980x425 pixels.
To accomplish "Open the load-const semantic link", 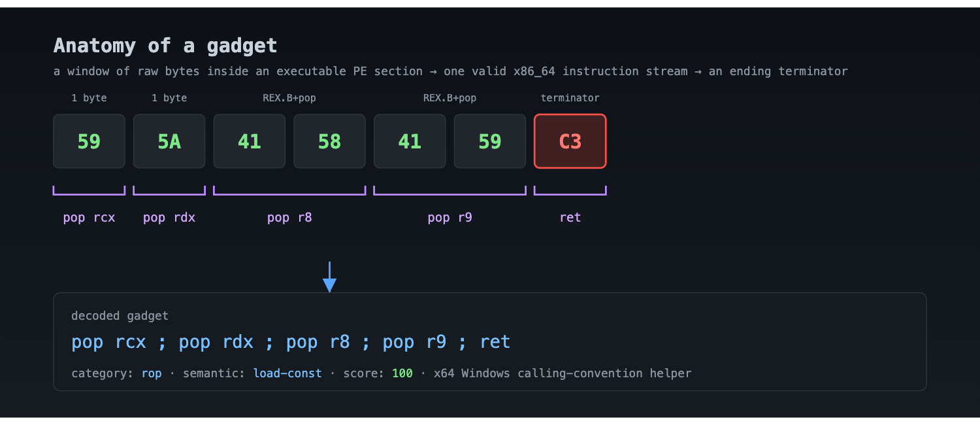I will pos(287,373).
